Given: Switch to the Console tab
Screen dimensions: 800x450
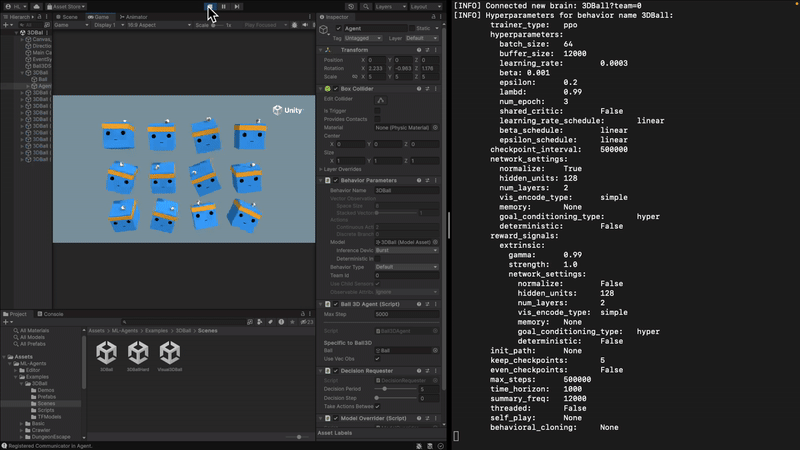Looking at the screenshot, I should point(51,314).
